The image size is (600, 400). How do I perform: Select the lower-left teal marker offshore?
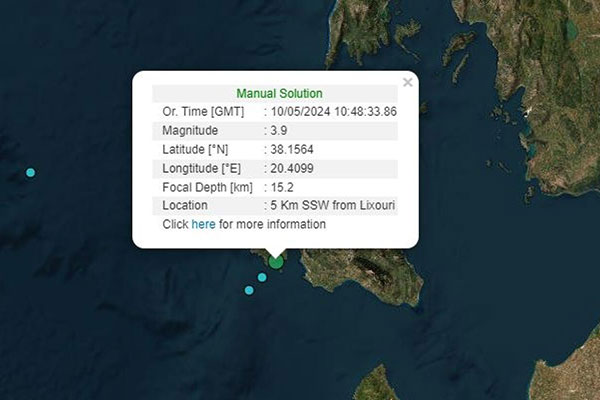249,290
